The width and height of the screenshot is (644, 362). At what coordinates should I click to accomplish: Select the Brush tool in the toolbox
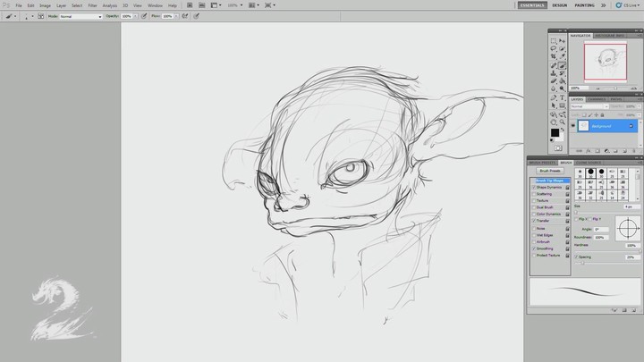(x=563, y=65)
